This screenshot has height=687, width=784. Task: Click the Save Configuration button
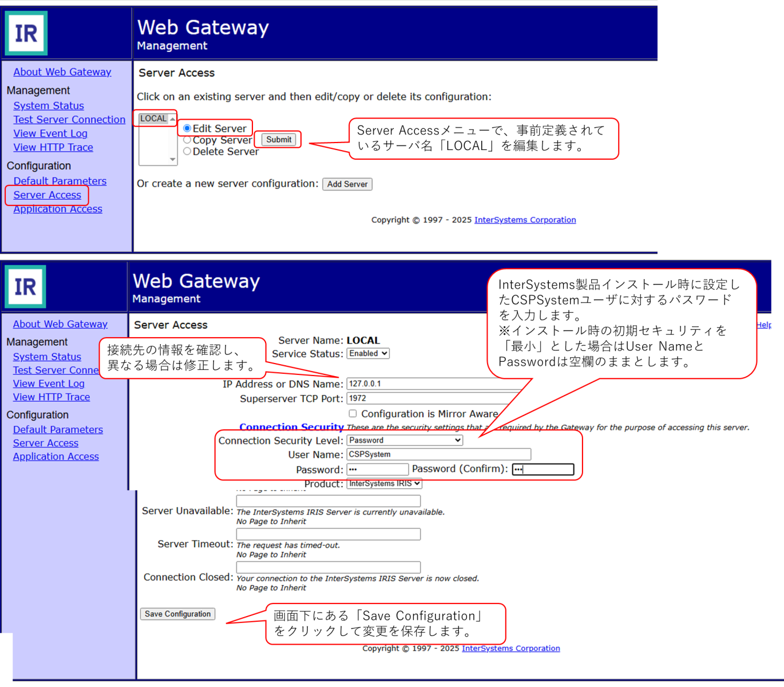point(177,614)
